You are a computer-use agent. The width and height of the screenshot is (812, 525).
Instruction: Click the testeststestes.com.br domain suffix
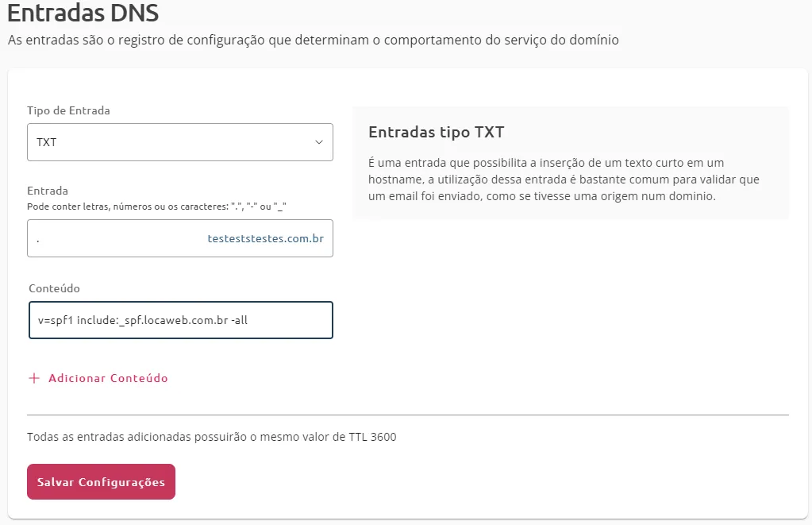coord(265,238)
